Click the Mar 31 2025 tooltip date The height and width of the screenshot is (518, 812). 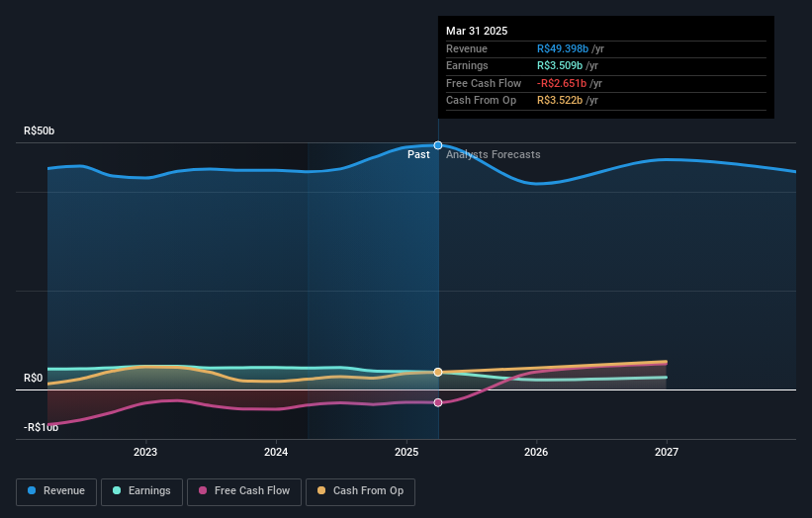tap(477, 31)
